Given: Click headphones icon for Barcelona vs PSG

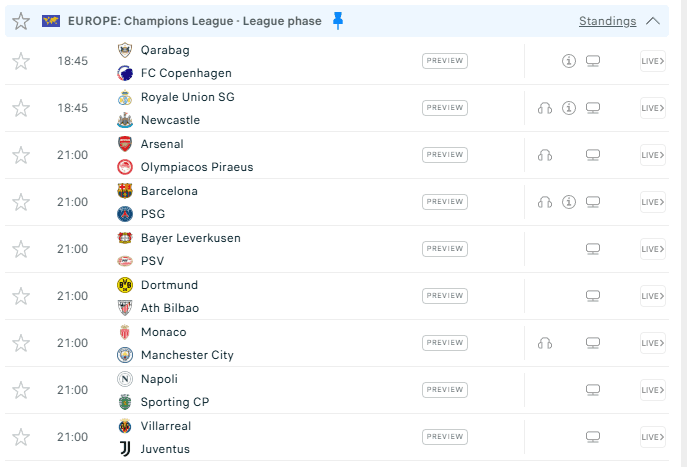Looking at the screenshot, I should point(545,202).
